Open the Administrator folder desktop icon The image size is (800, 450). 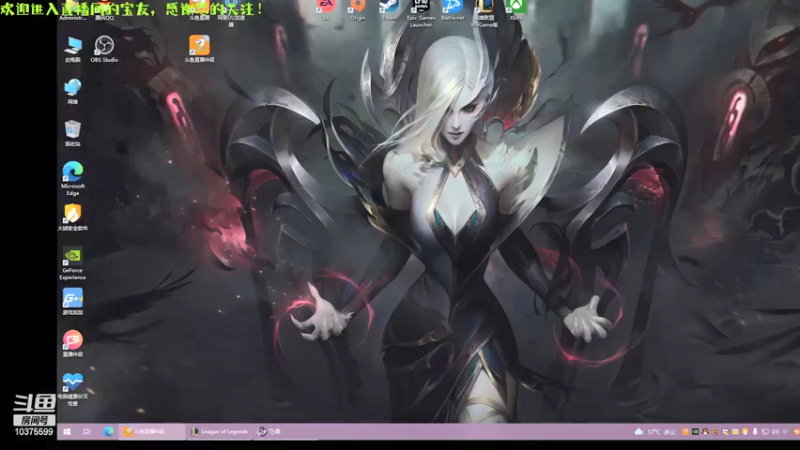(x=73, y=11)
